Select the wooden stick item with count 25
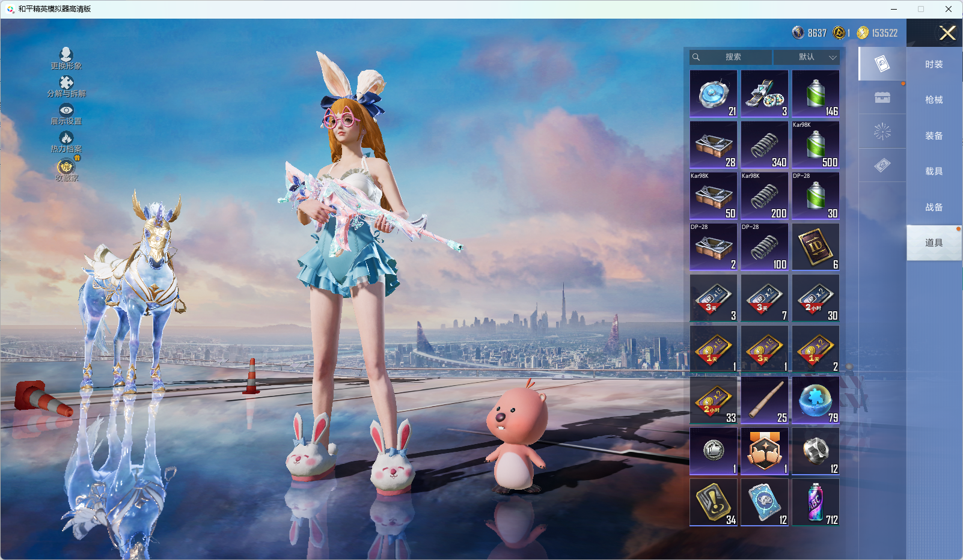The height and width of the screenshot is (560, 963). click(765, 400)
